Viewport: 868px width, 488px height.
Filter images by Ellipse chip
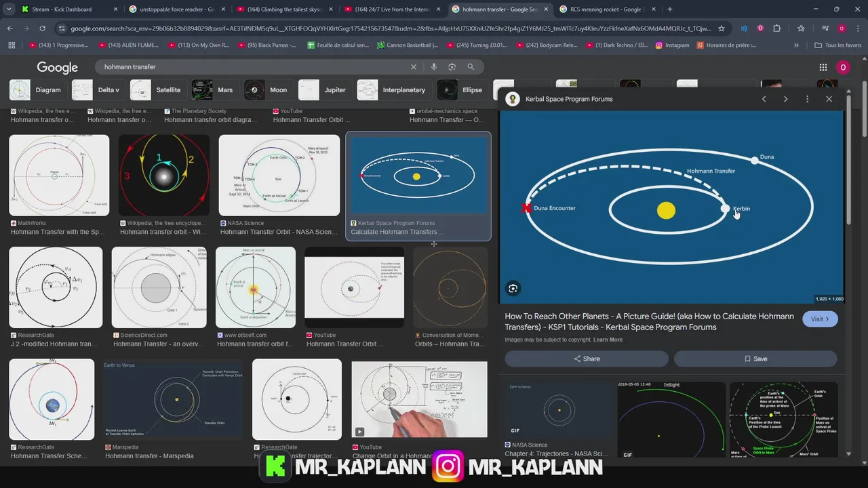[462, 90]
